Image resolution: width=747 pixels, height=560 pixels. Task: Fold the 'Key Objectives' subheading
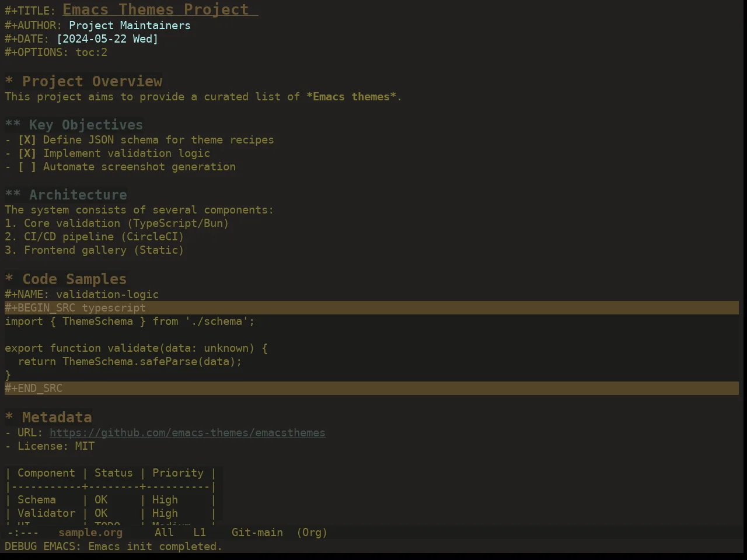pyautogui.click(x=74, y=125)
